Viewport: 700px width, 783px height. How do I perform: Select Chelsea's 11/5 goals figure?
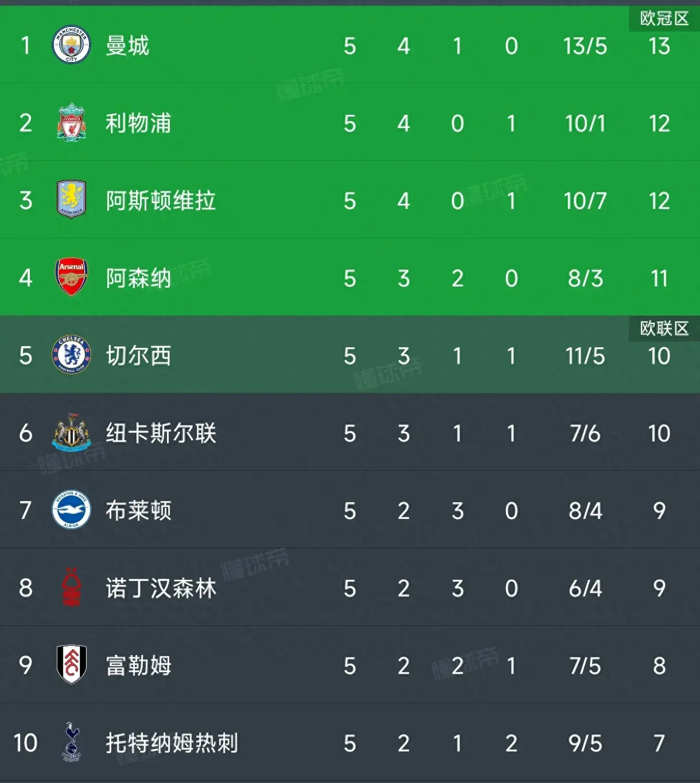tap(585, 356)
